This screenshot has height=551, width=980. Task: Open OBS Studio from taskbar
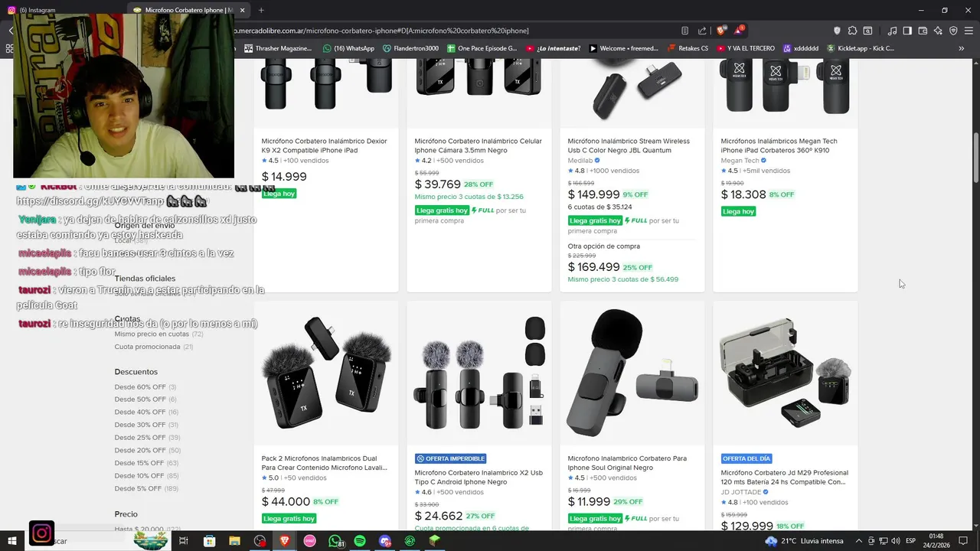click(x=260, y=541)
